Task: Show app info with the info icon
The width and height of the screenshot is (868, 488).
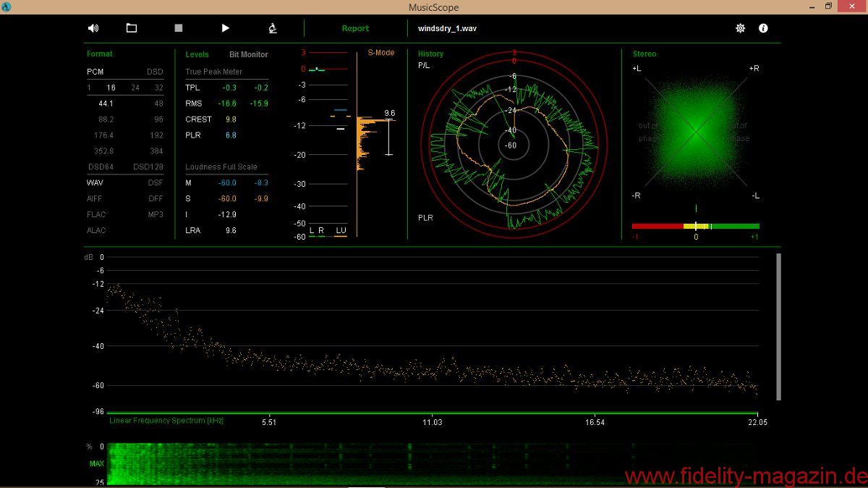Action: click(x=763, y=28)
